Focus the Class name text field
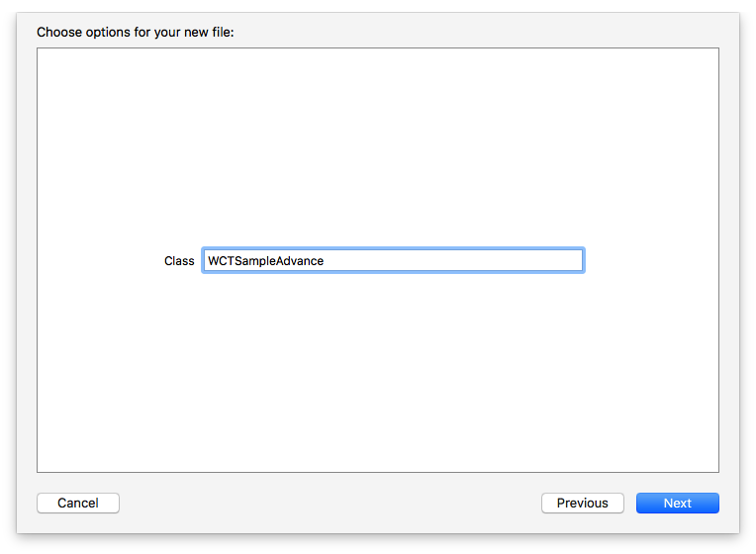The image size is (756, 554). point(393,261)
